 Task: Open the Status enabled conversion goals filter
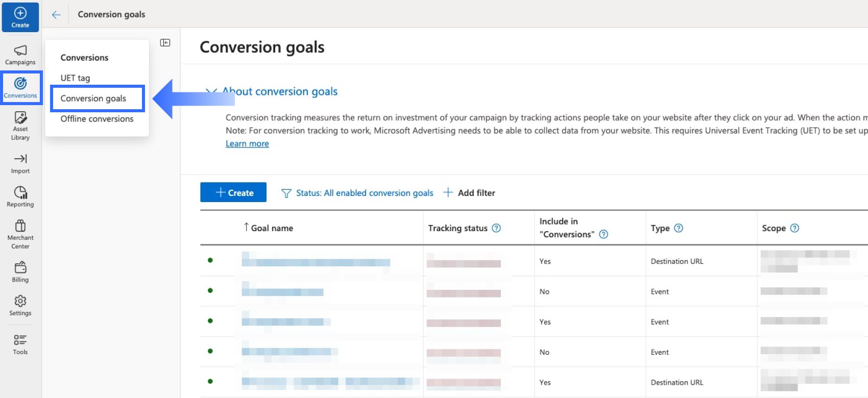pos(357,193)
